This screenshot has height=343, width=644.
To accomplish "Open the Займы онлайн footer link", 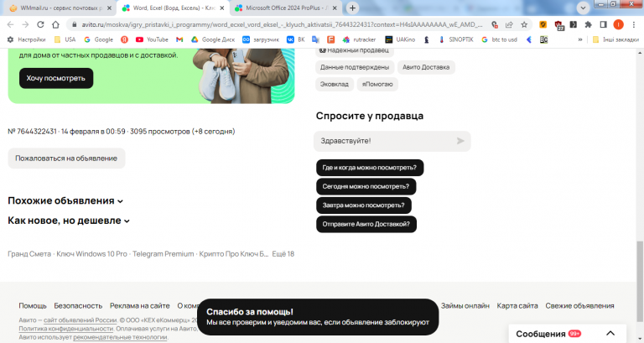I will (x=465, y=305).
